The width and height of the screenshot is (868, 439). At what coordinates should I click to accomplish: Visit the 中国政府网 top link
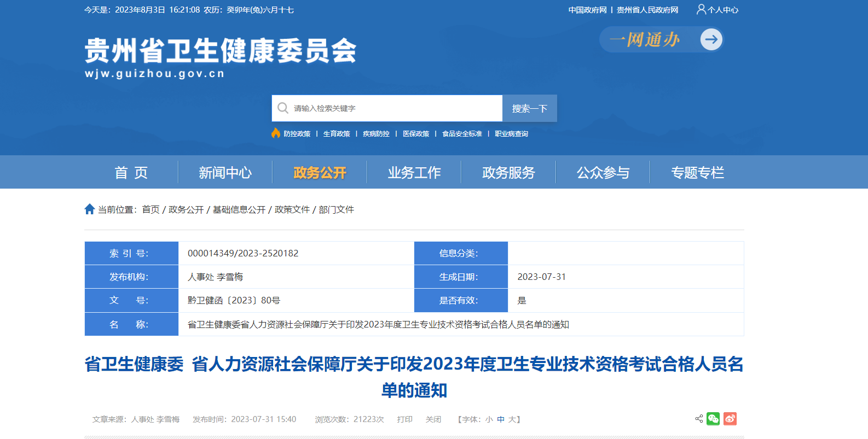[587, 10]
